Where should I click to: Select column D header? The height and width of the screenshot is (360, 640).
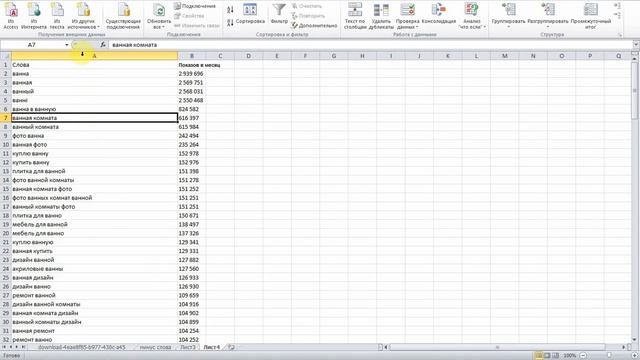[x=248, y=56]
